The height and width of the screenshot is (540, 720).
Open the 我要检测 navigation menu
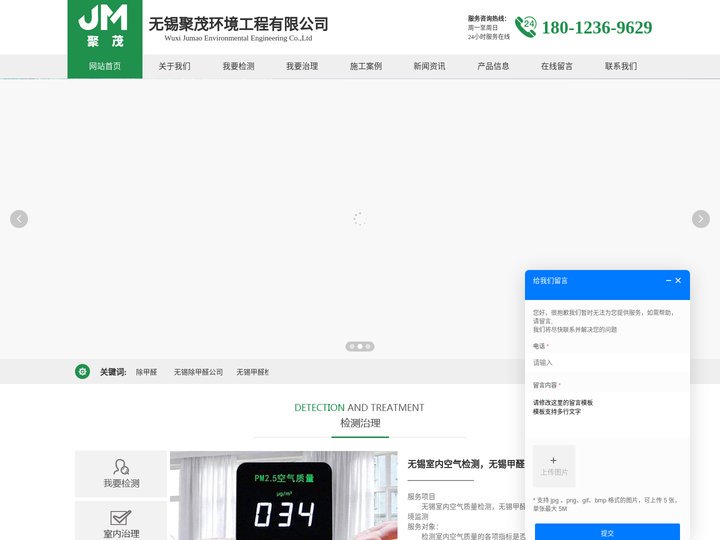238,66
